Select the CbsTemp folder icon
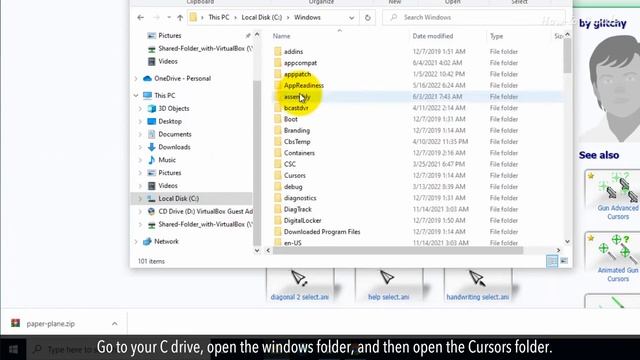 278,142
